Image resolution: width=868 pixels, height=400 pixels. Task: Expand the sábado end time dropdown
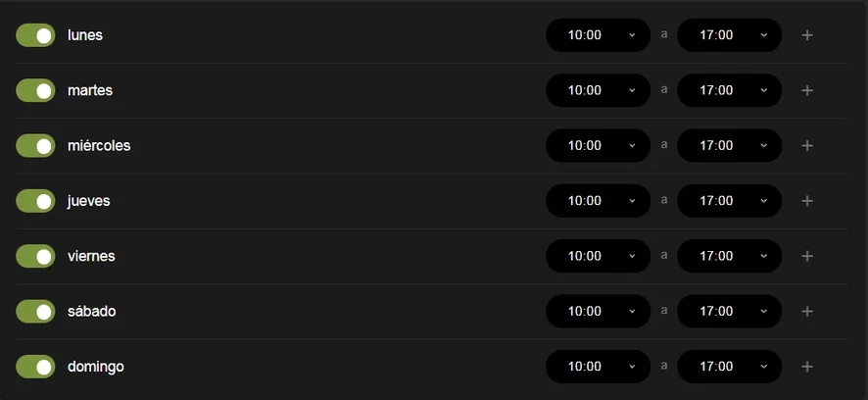point(729,311)
